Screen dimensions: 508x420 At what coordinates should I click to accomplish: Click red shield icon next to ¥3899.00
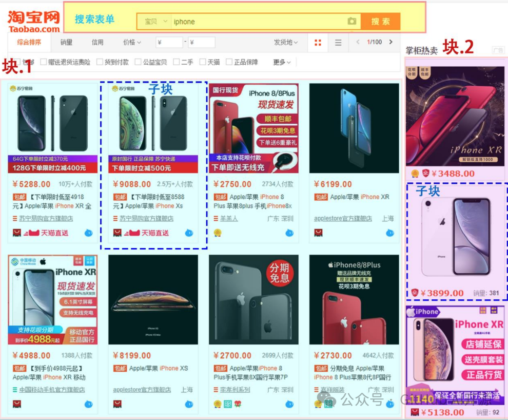tap(415, 293)
